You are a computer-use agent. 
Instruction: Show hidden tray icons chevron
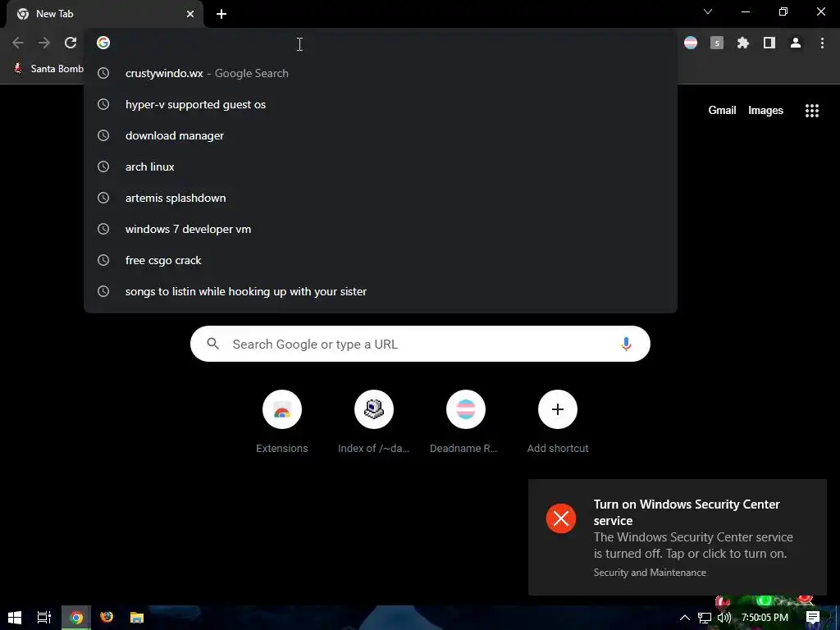(x=685, y=618)
